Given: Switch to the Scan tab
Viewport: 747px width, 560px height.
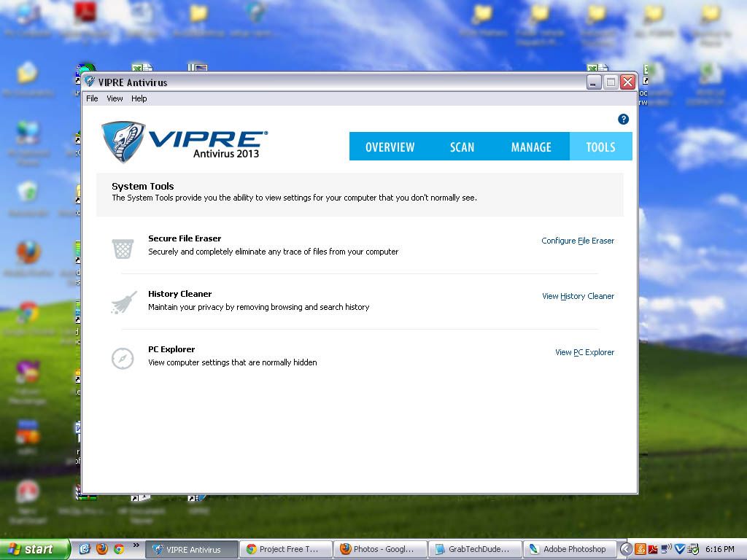Looking at the screenshot, I should [462, 147].
